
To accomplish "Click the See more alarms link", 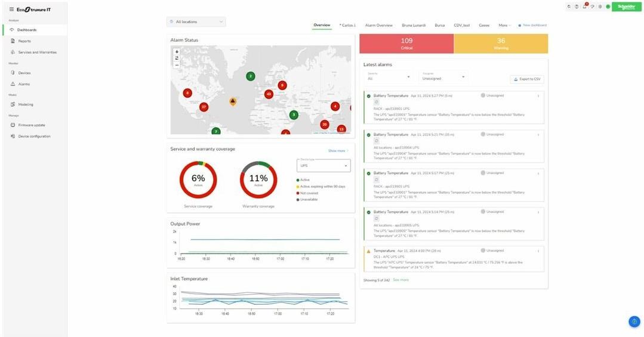I will [x=400, y=280].
